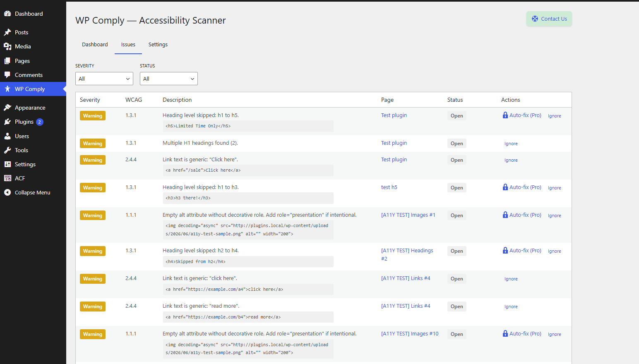Image resolution: width=639 pixels, height=364 pixels.
Task: Click lock icon in Images #10 row
Action: click(505, 334)
